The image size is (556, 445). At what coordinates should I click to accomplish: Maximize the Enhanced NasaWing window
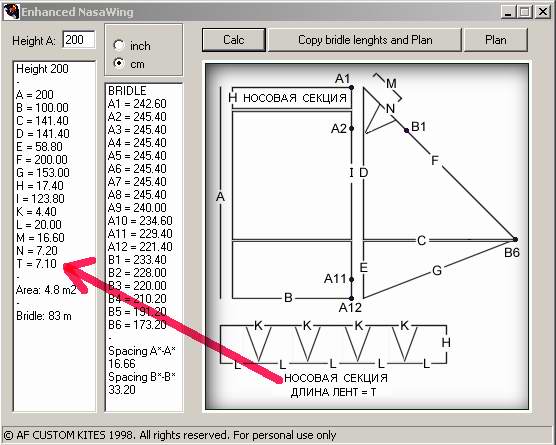tap(525, 12)
